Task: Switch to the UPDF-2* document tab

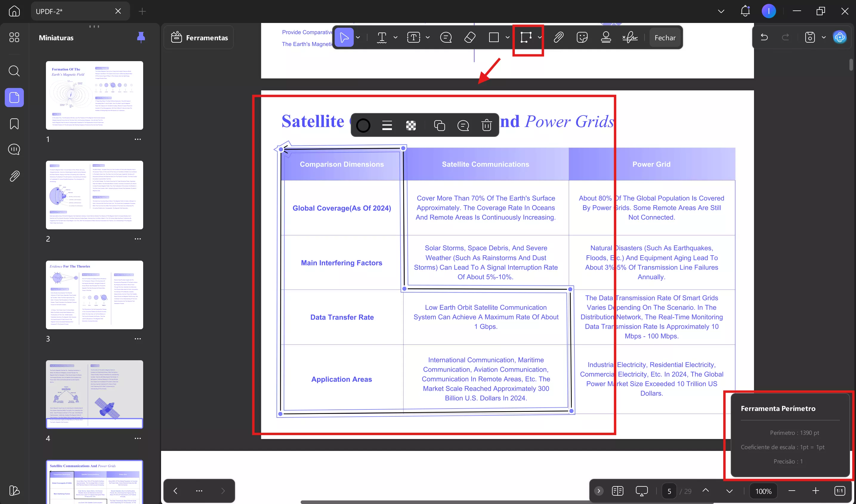Action: (71, 11)
